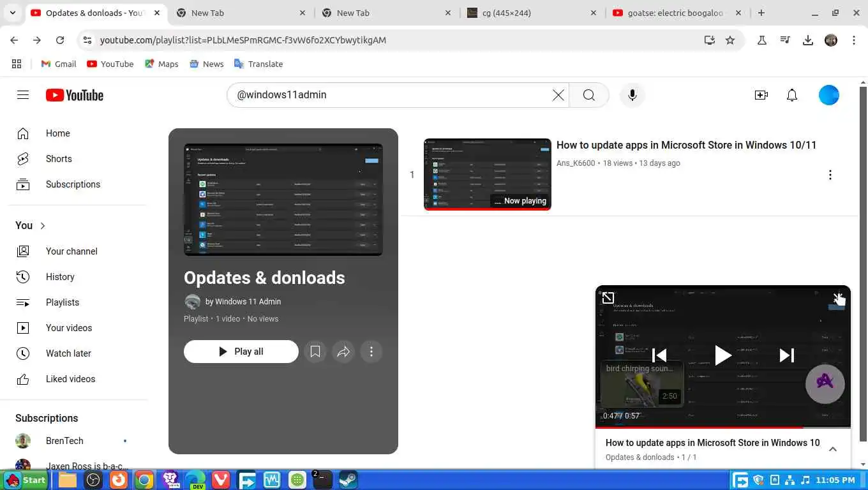
Task: Open the tab search dropdown arrow
Action: click(x=12, y=13)
